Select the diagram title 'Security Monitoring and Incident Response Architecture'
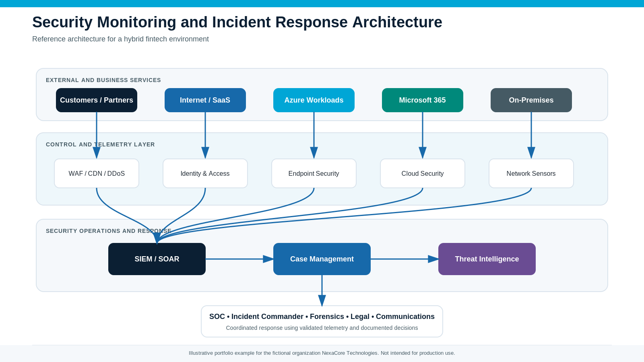Screen dimensions: 644x362 coord(237,22)
